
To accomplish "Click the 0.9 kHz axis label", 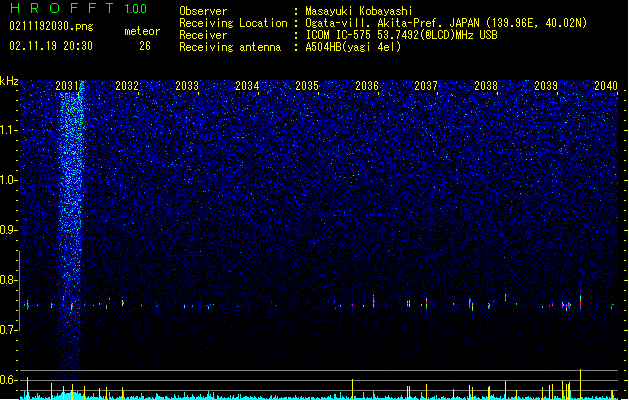I will [x=9, y=230].
